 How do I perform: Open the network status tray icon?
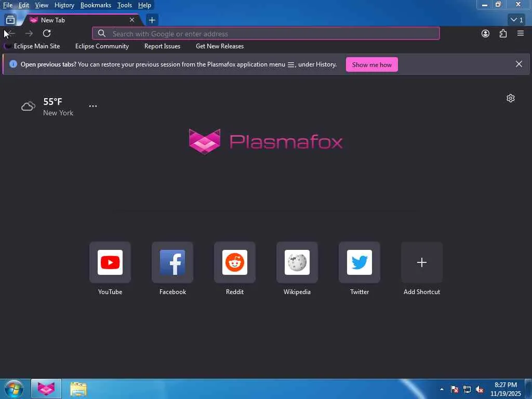[467, 389]
